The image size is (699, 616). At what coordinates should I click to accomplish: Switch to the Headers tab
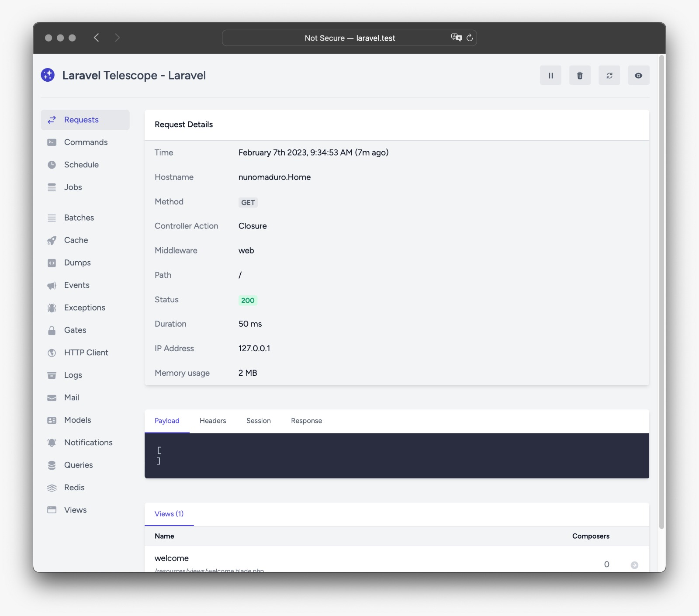[213, 421]
